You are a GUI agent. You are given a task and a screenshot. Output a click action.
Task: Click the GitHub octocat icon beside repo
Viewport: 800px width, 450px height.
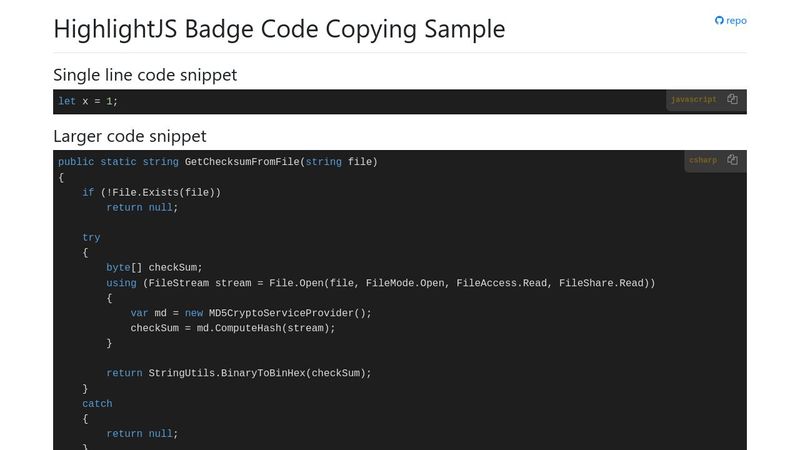coord(719,20)
